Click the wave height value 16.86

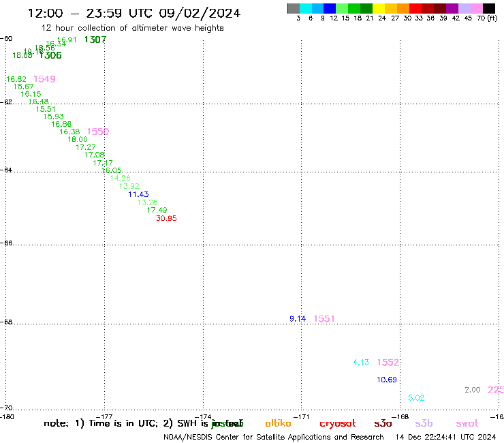pos(61,124)
